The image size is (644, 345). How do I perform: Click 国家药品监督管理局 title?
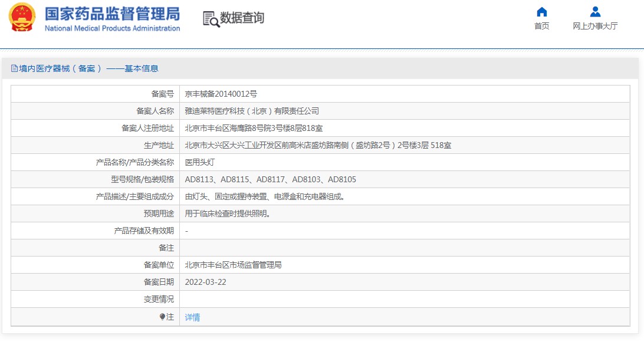(x=112, y=14)
